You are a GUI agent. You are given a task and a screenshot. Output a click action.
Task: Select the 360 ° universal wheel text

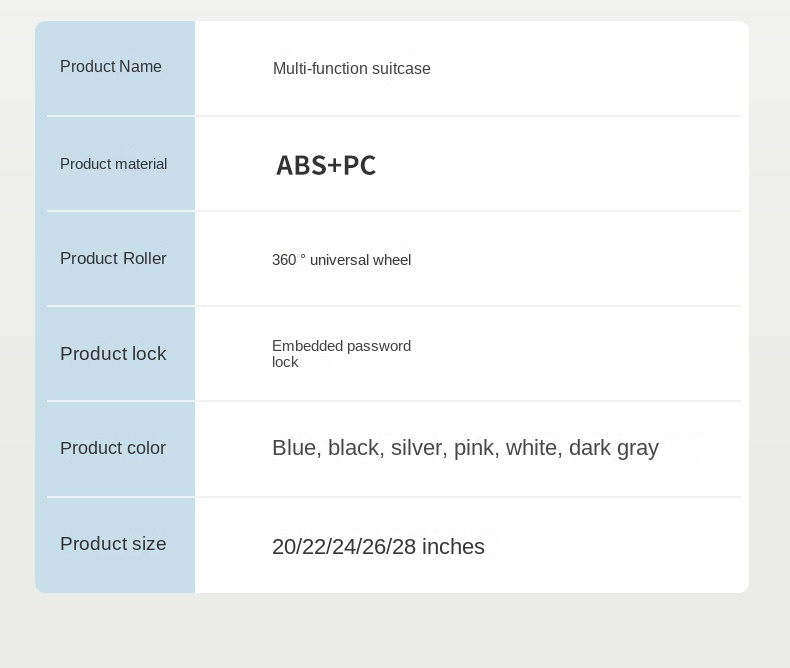pos(341,260)
